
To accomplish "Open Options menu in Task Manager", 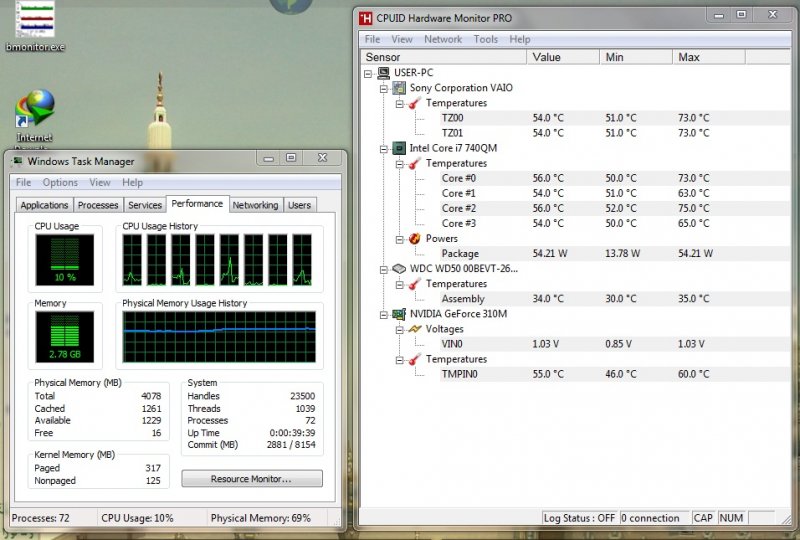I will (60, 182).
